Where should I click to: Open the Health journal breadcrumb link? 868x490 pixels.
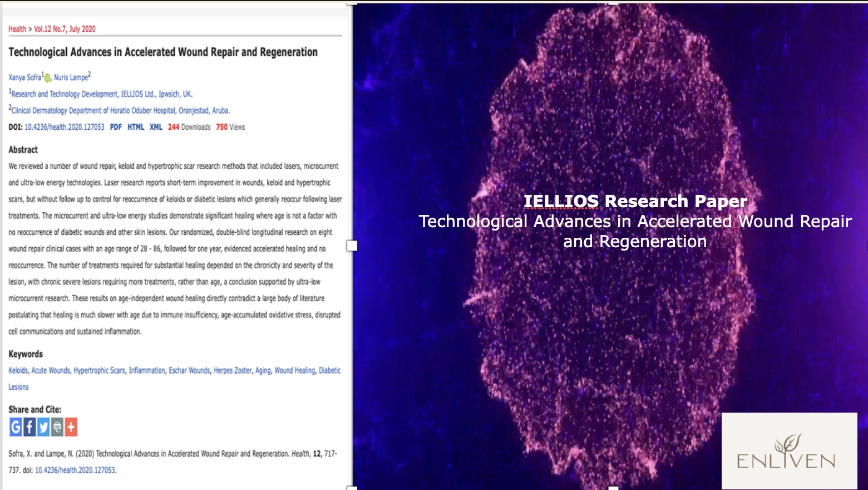(x=17, y=29)
